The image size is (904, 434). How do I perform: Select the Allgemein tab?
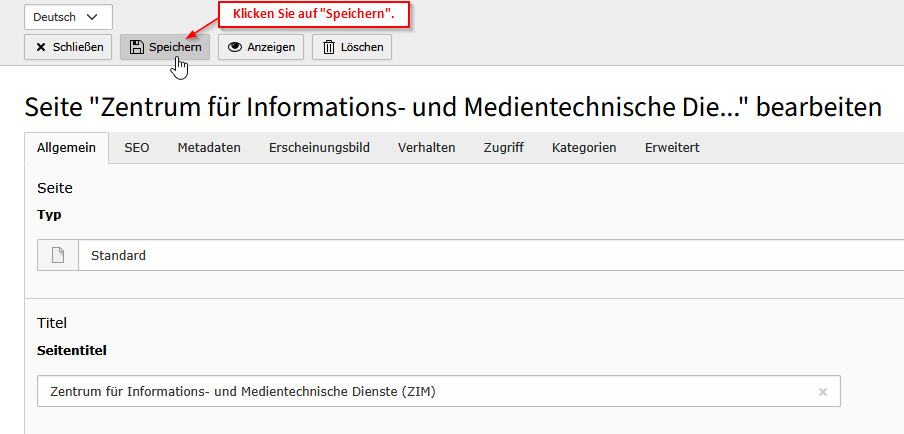click(66, 148)
